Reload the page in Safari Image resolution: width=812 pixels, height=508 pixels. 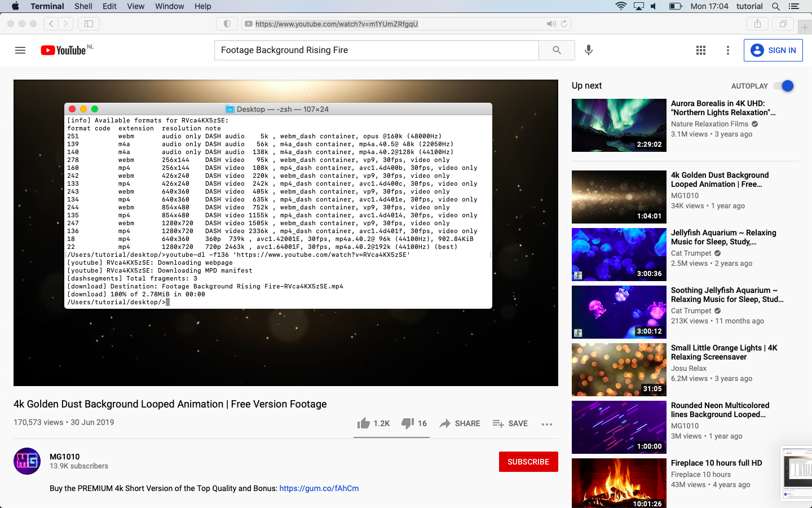[564, 24]
